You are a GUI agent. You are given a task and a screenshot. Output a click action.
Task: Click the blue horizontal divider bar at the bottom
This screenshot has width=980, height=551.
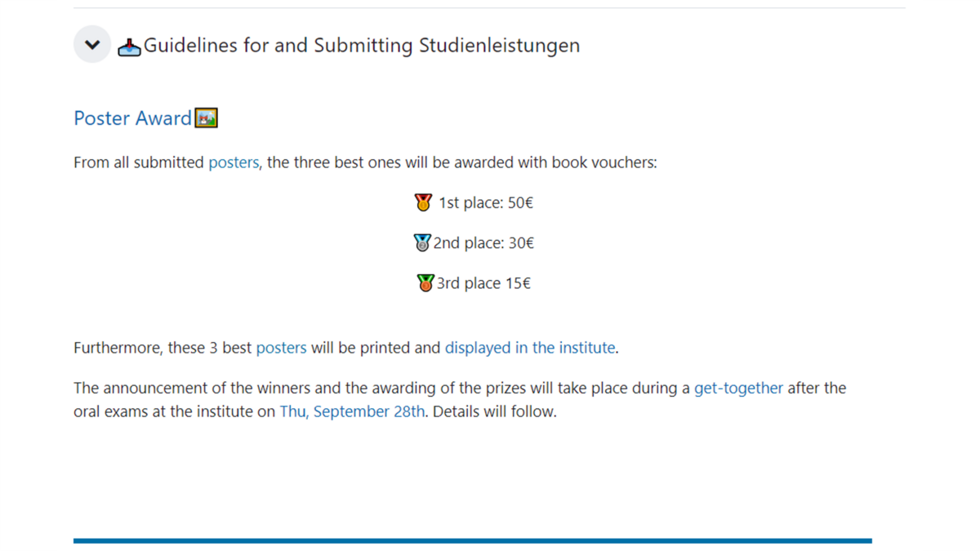[x=472, y=540]
